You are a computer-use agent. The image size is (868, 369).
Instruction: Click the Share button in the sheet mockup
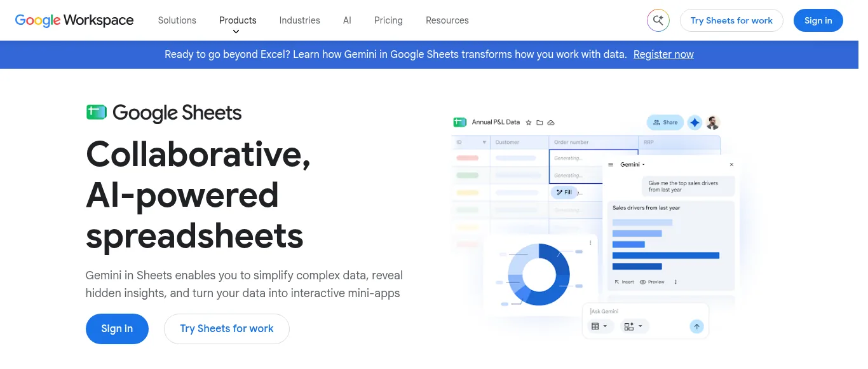point(665,122)
